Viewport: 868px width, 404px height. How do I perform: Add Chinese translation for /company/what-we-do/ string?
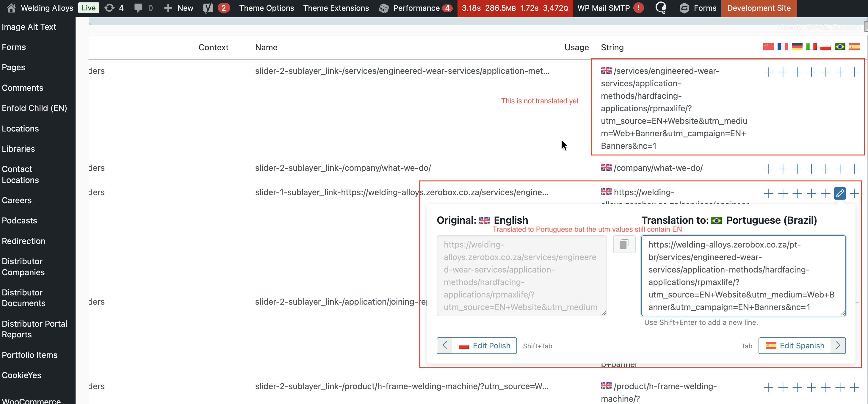point(768,169)
